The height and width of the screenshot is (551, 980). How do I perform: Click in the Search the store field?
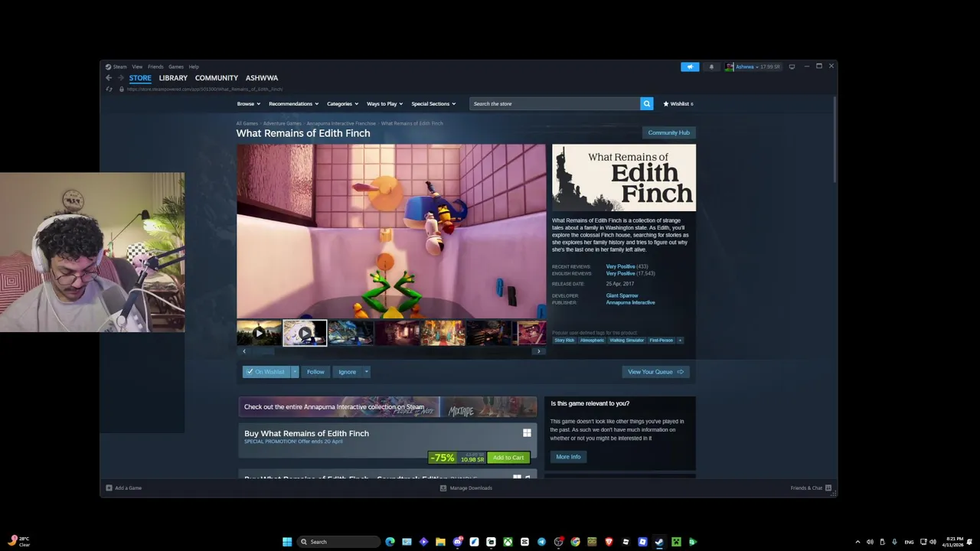(554, 103)
